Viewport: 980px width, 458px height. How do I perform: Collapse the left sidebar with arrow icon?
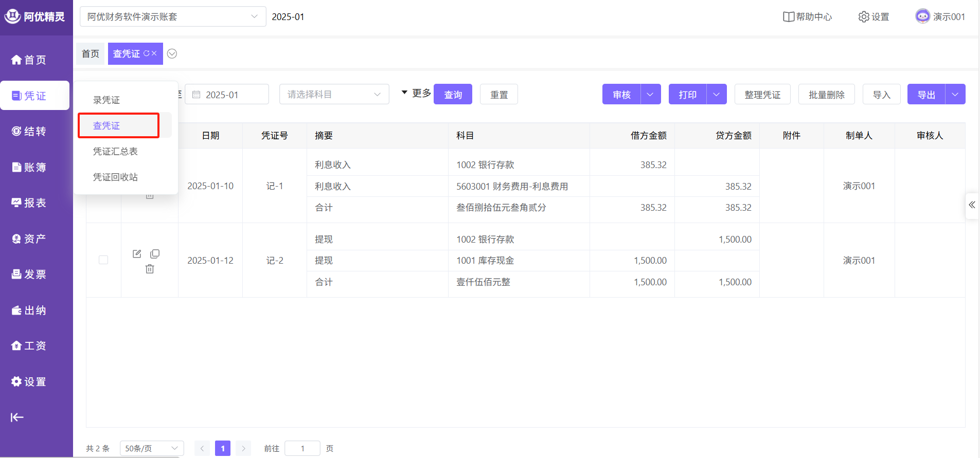[17, 417]
